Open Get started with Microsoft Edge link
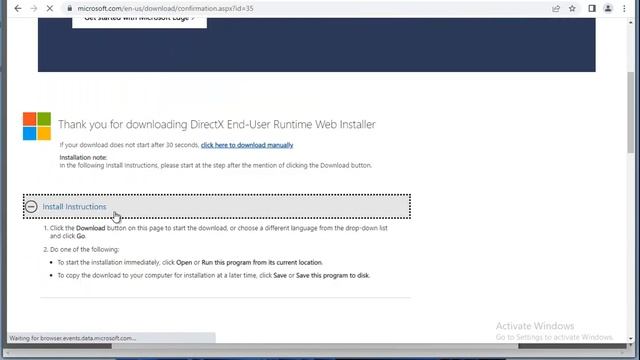640x360 pixels. [x=139, y=19]
